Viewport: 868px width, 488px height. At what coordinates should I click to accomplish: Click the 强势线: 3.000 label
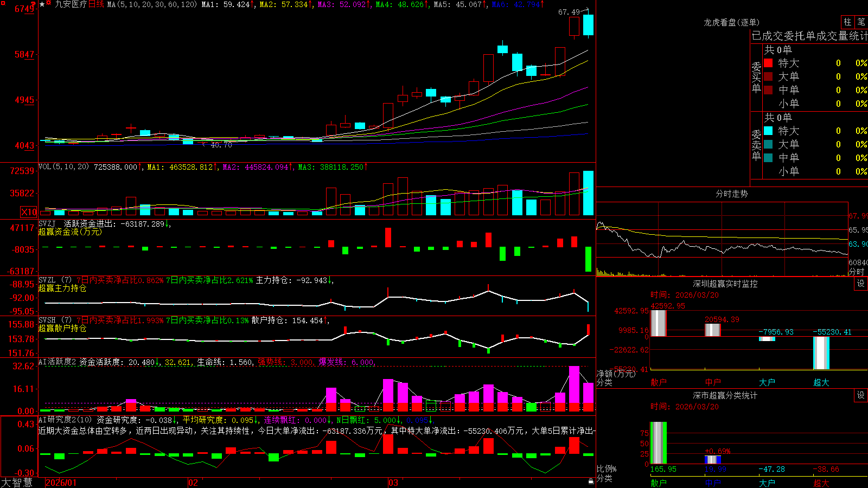click(x=285, y=362)
